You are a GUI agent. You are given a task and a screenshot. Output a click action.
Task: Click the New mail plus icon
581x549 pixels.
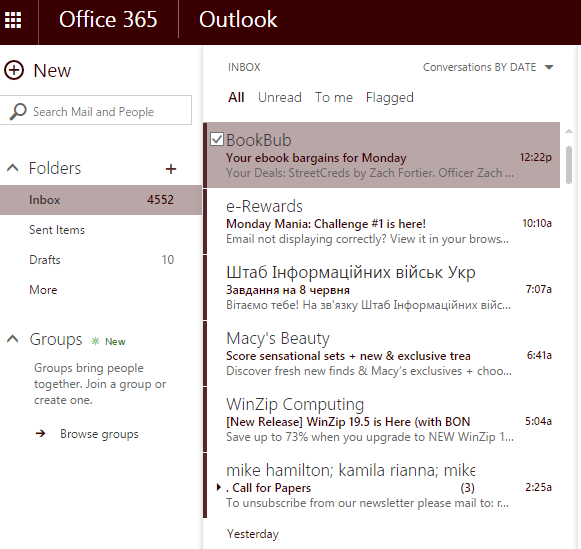(14, 70)
